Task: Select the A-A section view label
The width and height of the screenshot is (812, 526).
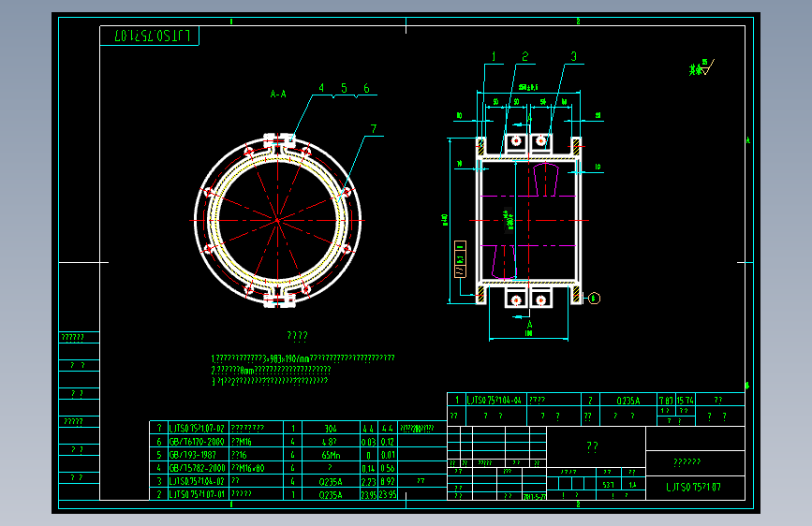Action: (278, 95)
